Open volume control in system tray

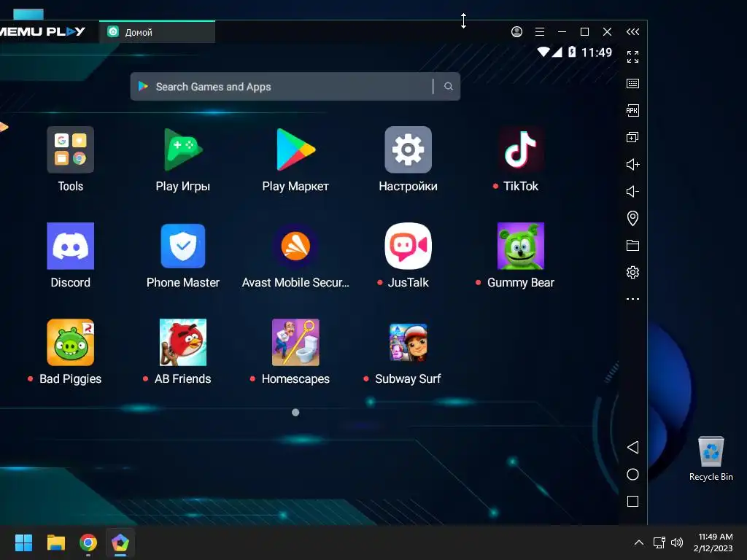point(677,542)
